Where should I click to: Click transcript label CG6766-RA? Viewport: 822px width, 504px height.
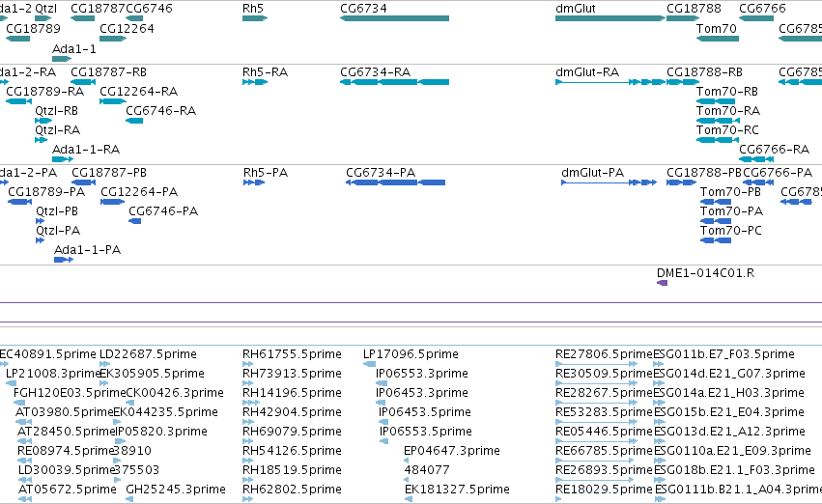[x=774, y=150]
